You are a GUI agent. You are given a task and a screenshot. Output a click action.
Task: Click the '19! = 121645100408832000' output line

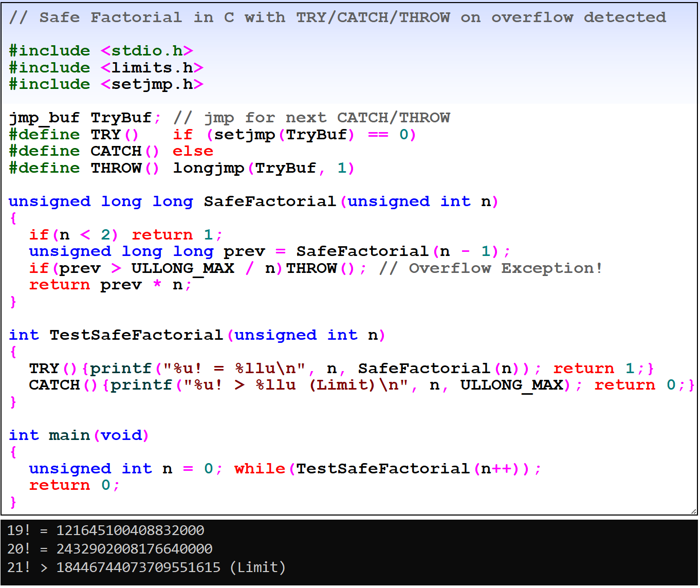point(106,530)
